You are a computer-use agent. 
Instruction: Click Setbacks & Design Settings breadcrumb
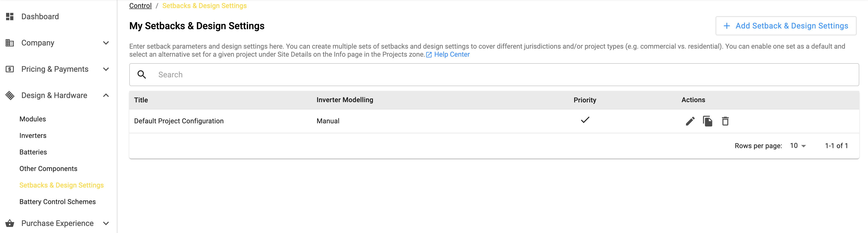(x=205, y=6)
